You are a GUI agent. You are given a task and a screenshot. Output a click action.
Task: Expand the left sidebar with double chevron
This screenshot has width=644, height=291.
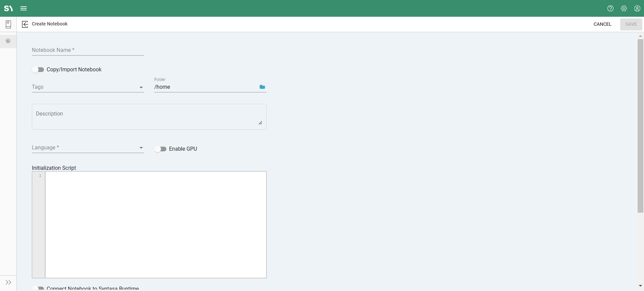(x=8, y=282)
